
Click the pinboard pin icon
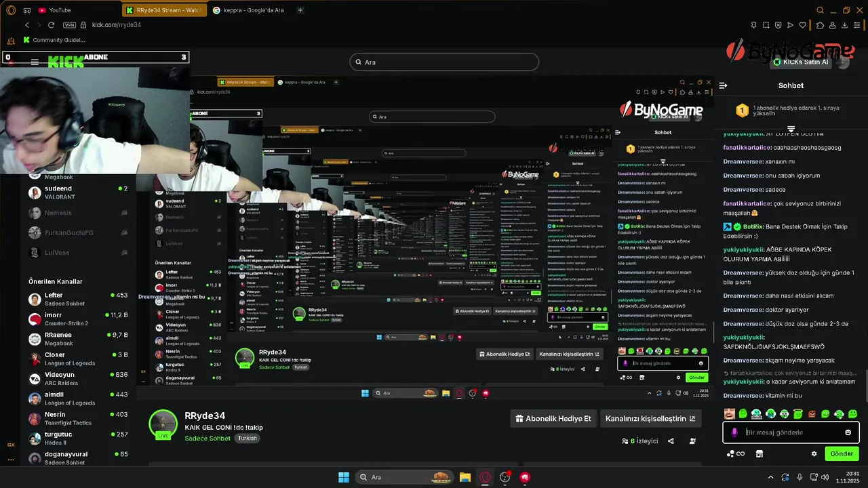point(754,25)
